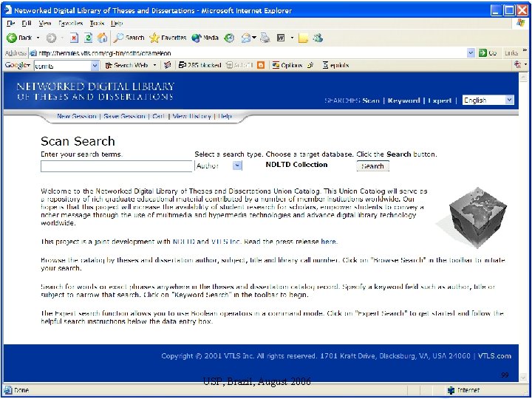The image size is (532, 399).
Task: Click the green Go button
Action: (x=487, y=53)
